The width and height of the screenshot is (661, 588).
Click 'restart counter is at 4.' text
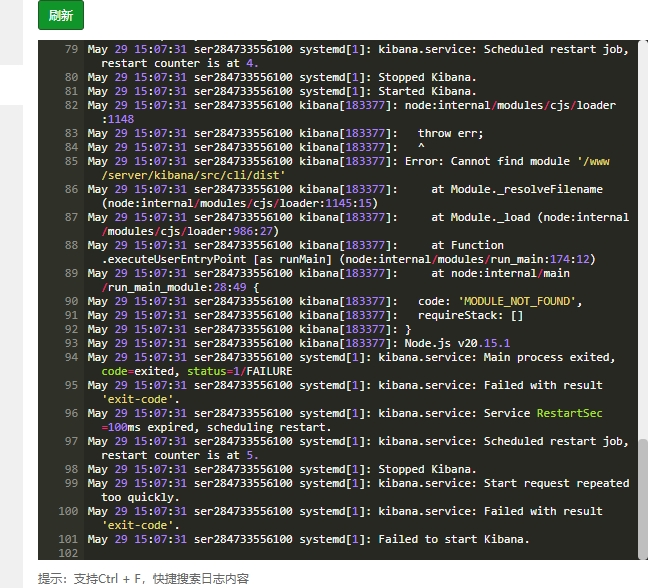click(x=180, y=63)
